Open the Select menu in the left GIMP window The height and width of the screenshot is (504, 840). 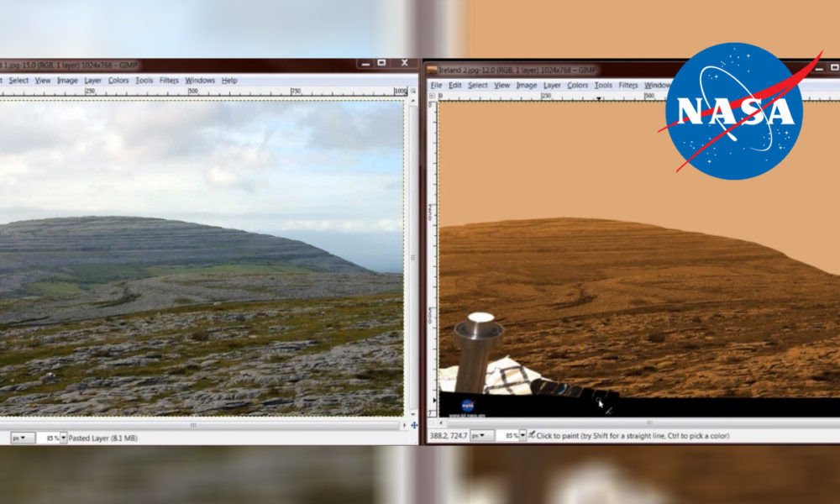[x=18, y=81]
